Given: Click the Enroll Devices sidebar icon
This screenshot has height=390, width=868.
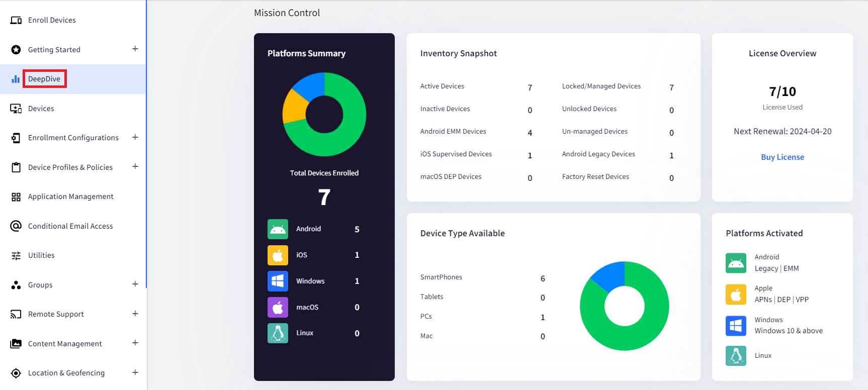Looking at the screenshot, I should point(16,20).
